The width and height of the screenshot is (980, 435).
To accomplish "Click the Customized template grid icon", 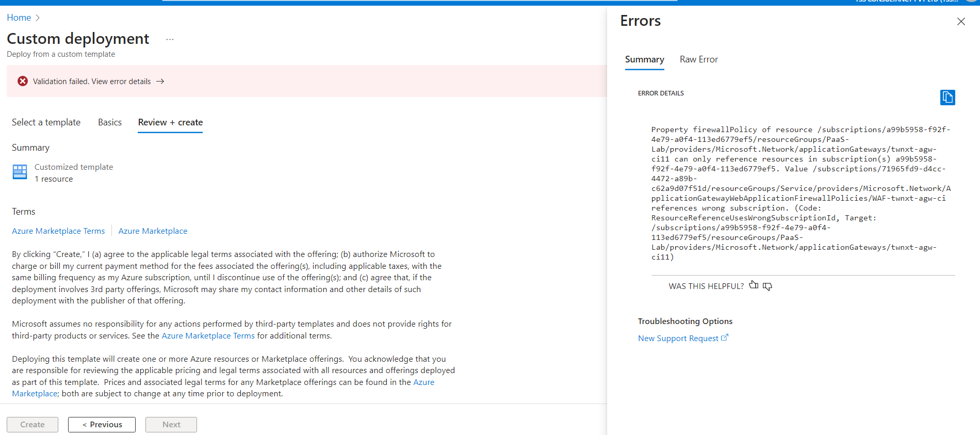I will [x=20, y=172].
